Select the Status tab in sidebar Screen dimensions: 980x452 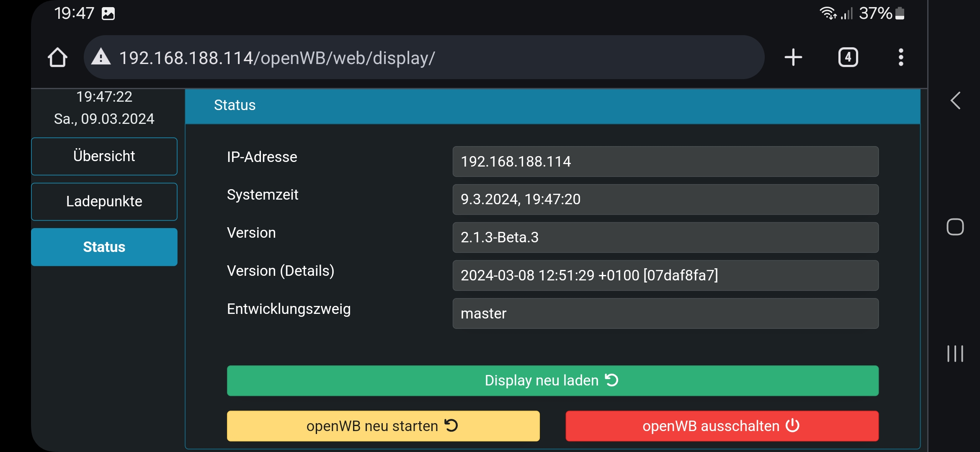[x=104, y=247]
